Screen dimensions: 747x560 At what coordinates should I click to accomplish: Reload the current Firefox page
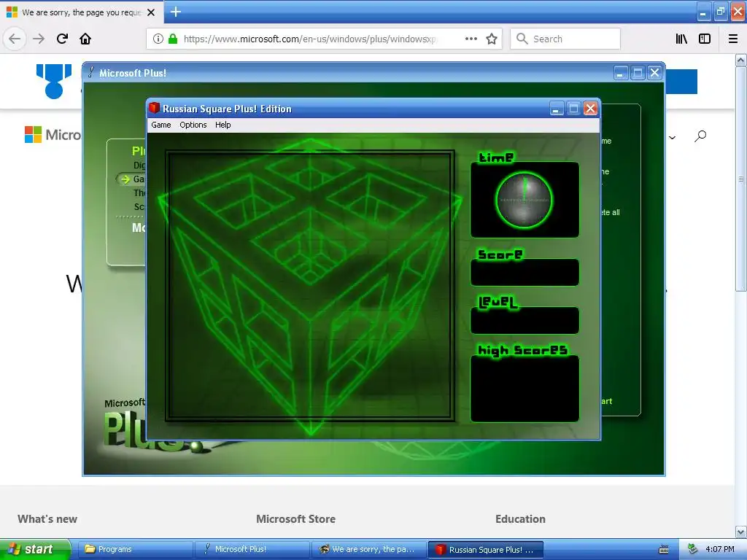coord(62,39)
